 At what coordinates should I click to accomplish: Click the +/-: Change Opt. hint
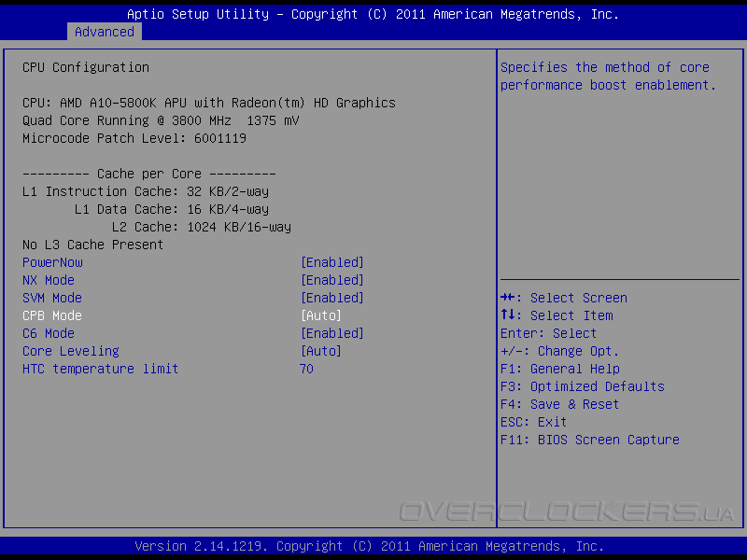pyautogui.click(x=559, y=352)
